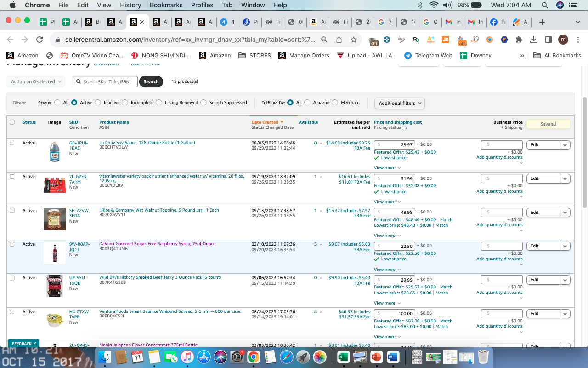Screen dimensions: 588x368
Task: Sort by Date Created column
Action: coord(267,122)
